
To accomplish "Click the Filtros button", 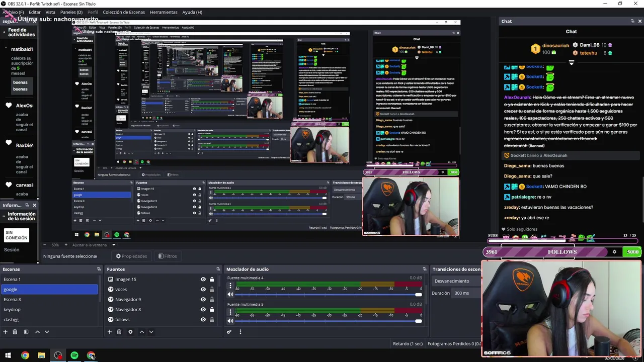I will coord(168,256).
